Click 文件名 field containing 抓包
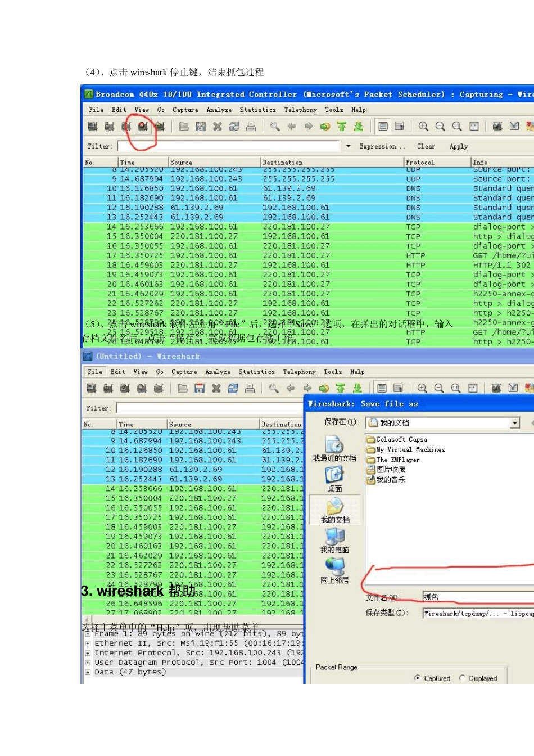 478,597
